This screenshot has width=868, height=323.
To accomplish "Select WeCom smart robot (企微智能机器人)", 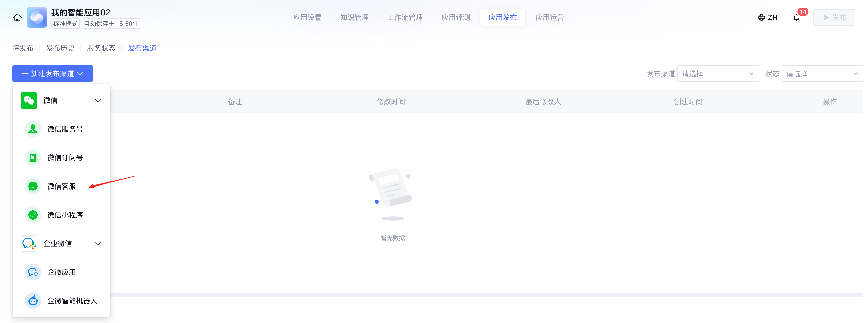I will tap(72, 301).
